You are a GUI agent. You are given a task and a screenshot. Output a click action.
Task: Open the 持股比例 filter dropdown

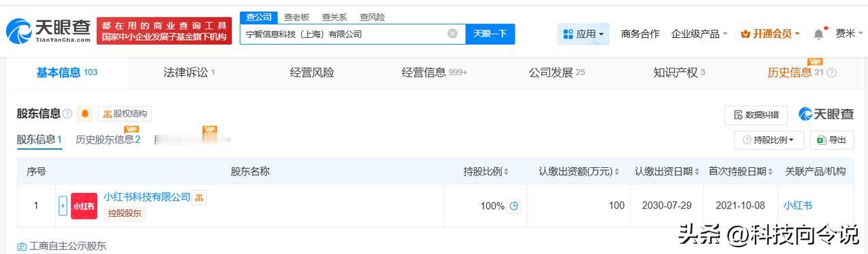pyautogui.click(x=769, y=140)
